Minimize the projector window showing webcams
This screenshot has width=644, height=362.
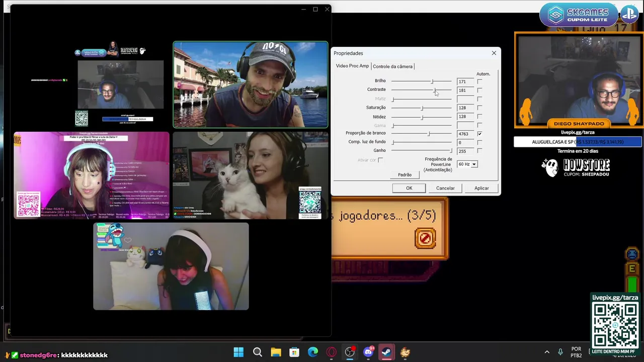pyautogui.click(x=303, y=9)
